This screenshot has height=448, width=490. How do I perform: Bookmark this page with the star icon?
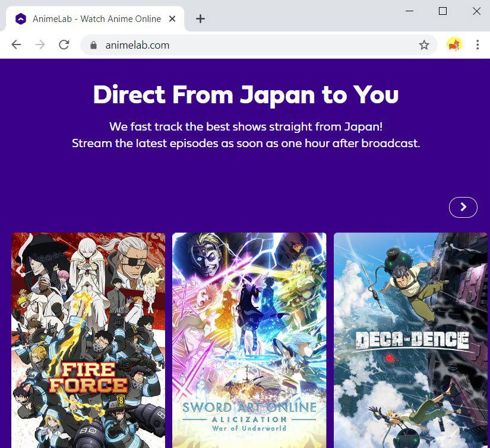(424, 45)
